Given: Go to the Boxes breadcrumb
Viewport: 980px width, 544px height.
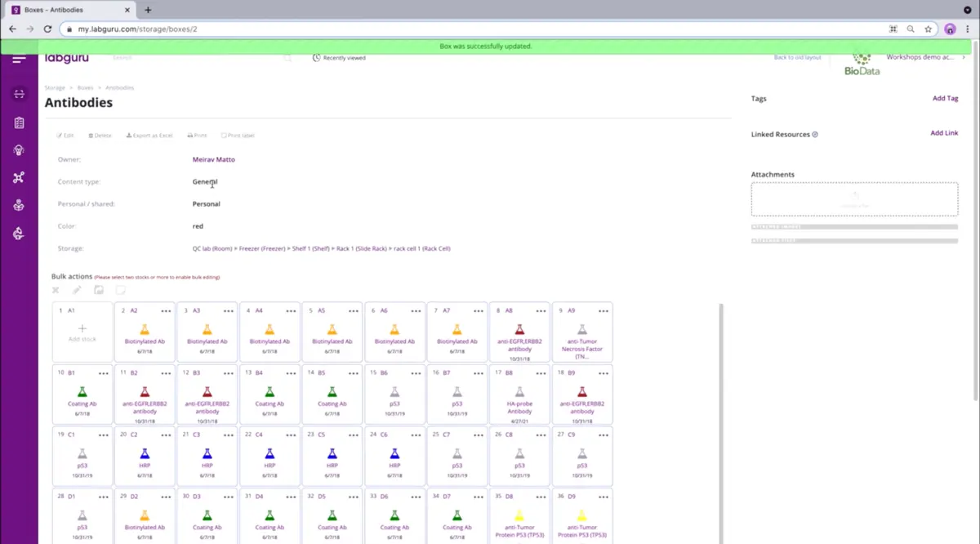Looking at the screenshot, I should tap(85, 87).
